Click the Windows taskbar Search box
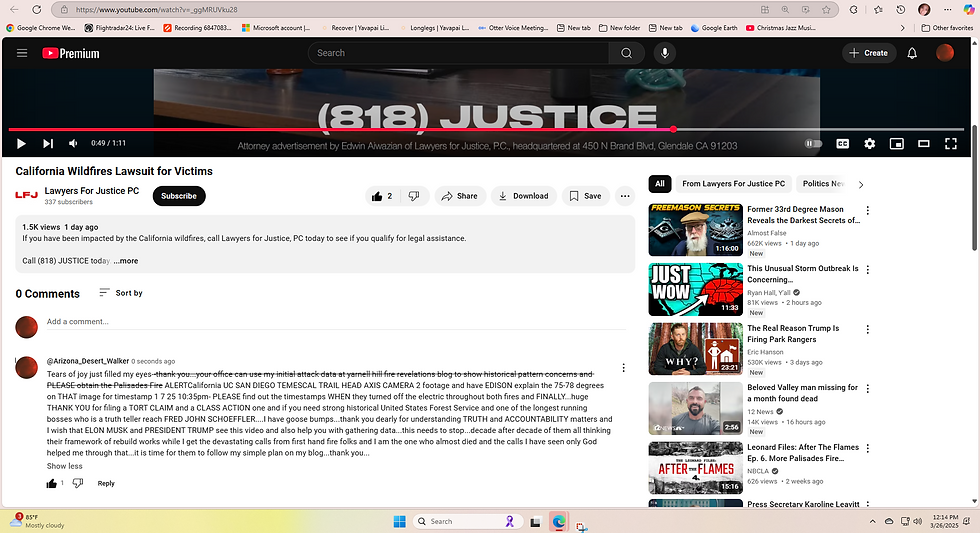The height and width of the screenshot is (533, 980). pyautogui.click(x=466, y=521)
